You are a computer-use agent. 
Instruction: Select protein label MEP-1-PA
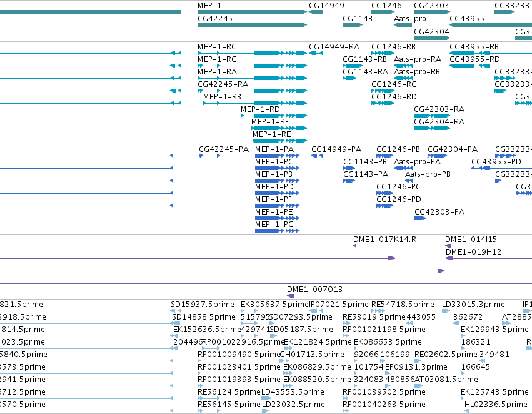(x=274, y=149)
